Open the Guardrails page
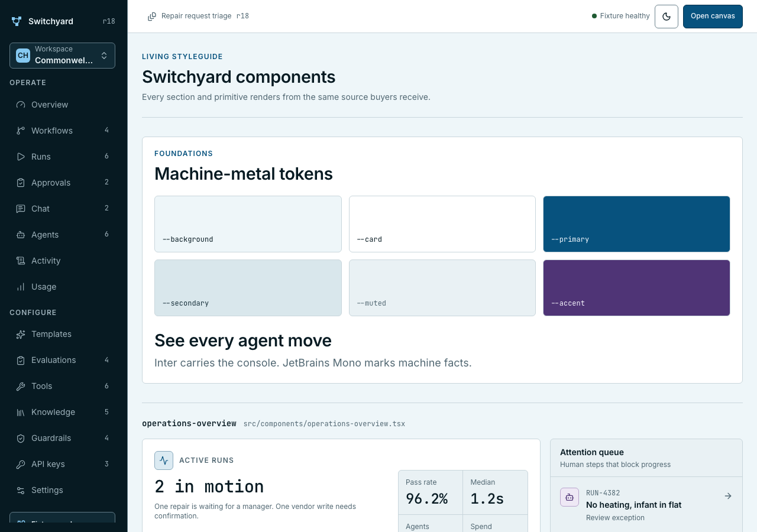This screenshot has height=532, width=757. pyautogui.click(x=62, y=438)
